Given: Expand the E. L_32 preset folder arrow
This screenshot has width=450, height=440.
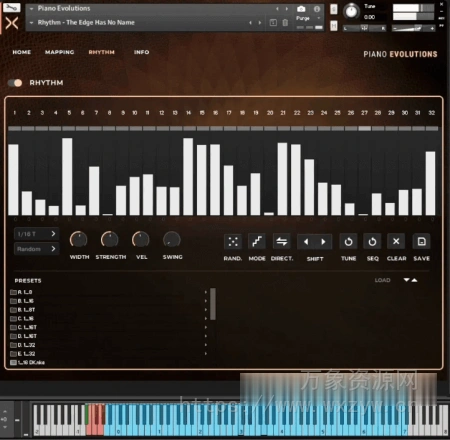Looking at the screenshot, I should [x=206, y=354].
